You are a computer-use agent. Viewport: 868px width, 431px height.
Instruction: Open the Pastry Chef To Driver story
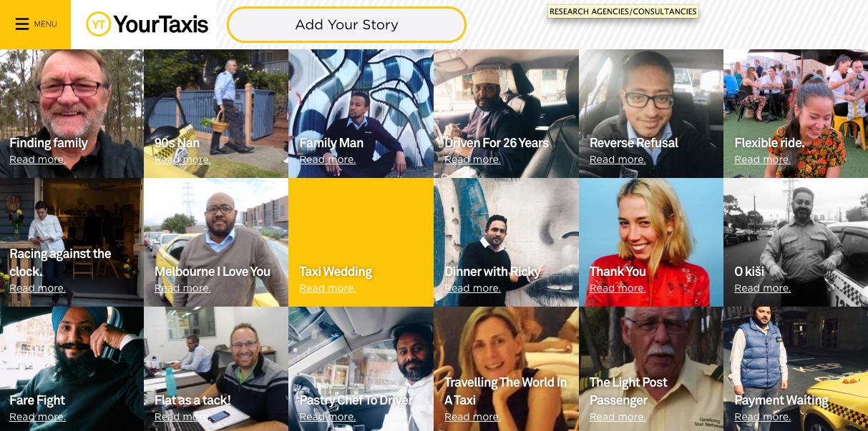tap(361, 369)
